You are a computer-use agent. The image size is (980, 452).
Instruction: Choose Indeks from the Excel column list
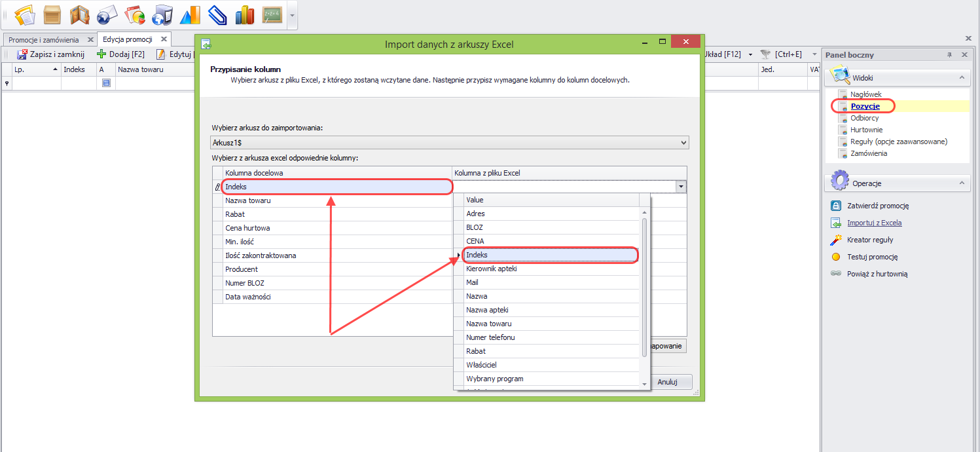tap(549, 255)
